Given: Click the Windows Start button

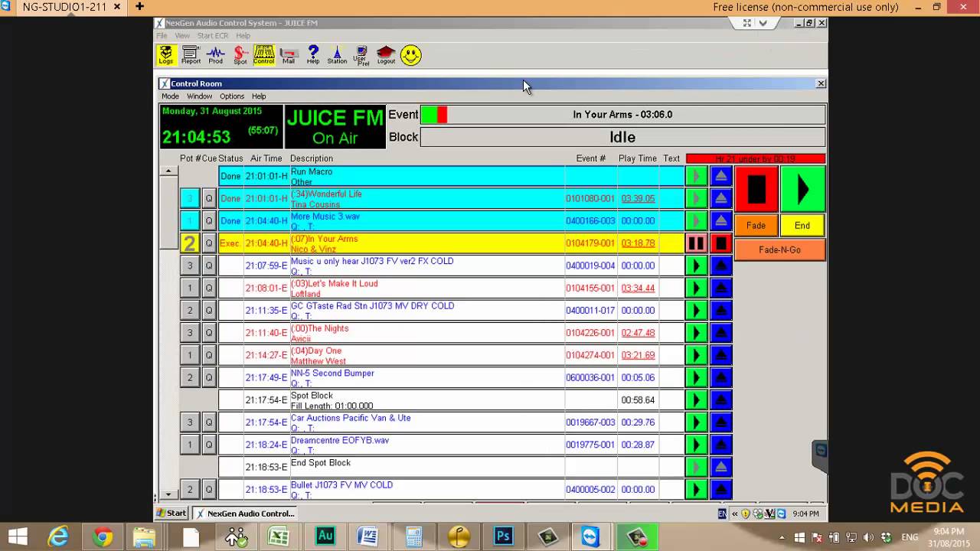Looking at the screenshot, I should (18, 537).
